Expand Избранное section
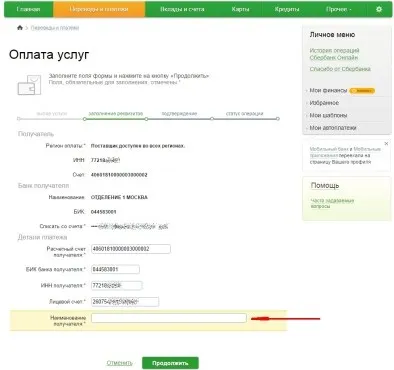394x370 pixels. (x=324, y=103)
